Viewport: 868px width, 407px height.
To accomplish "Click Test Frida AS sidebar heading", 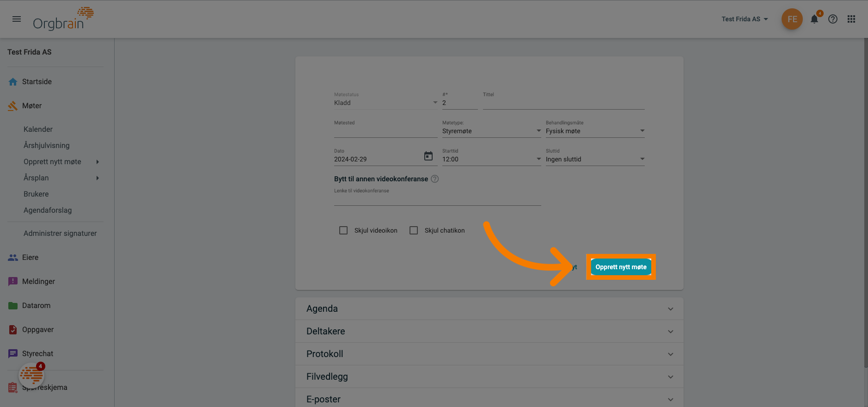I will [x=30, y=52].
